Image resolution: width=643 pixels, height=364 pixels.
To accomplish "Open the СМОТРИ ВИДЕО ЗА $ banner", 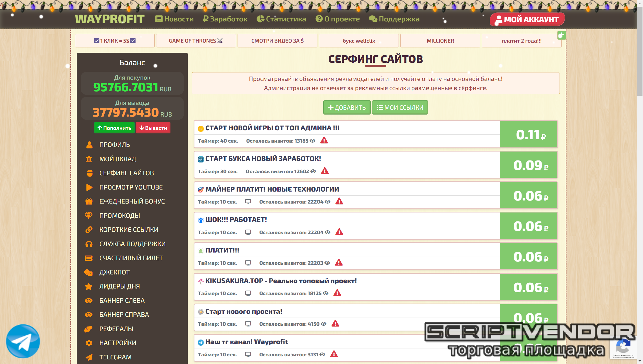I will tap(277, 41).
